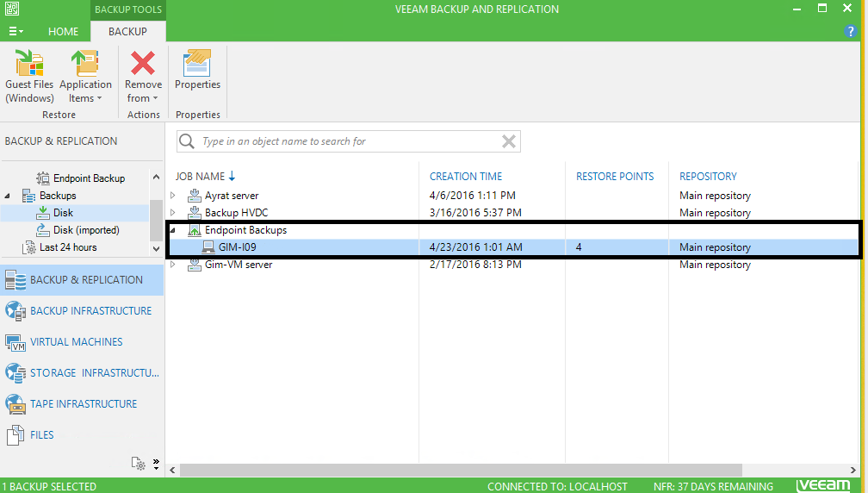Open the help question mark
Image resolution: width=868 pixels, height=493 pixels.
(x=850, y=32)
